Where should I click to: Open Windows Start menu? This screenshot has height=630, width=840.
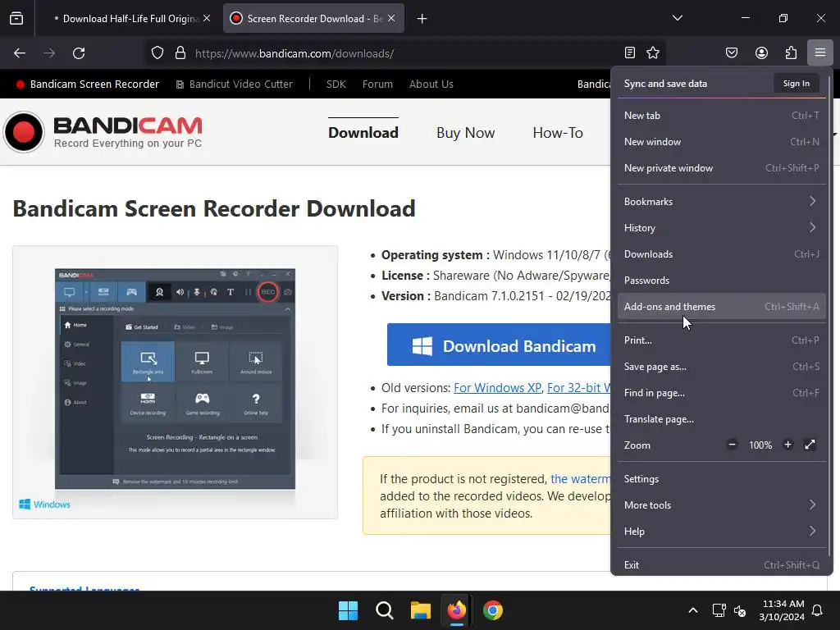[348, 610]
